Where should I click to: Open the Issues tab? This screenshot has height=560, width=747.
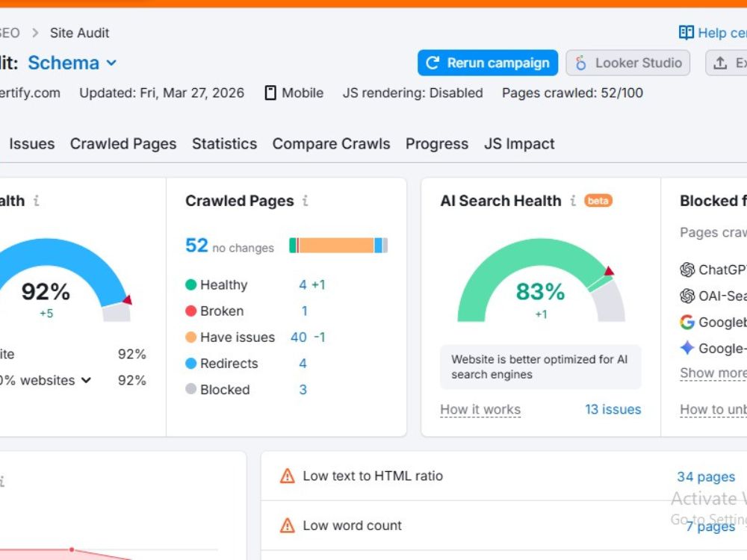point(32,144)
